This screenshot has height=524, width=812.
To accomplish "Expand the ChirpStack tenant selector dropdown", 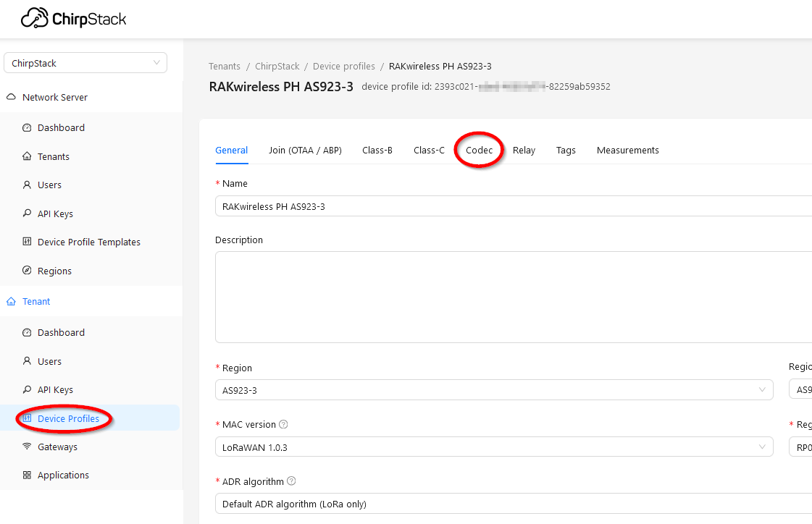I will pyautogui.click(x=85, y=64).
